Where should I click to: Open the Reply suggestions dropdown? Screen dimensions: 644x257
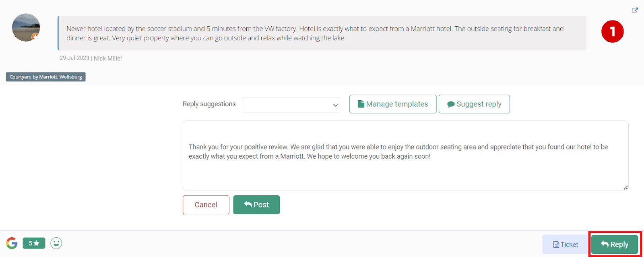click(x=291, y=105)
